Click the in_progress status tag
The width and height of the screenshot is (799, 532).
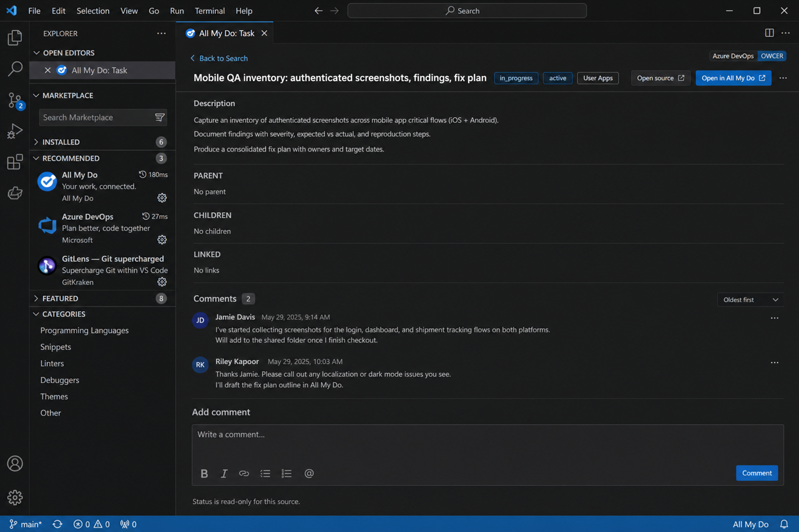point(516,78)
